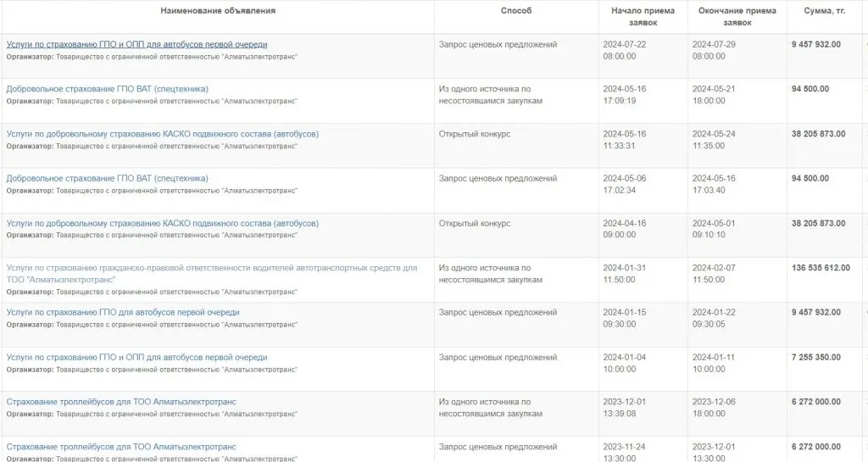
Task: Open ГПО ВАТ listing starting 2024-05-06
Action: click(107, 179)
